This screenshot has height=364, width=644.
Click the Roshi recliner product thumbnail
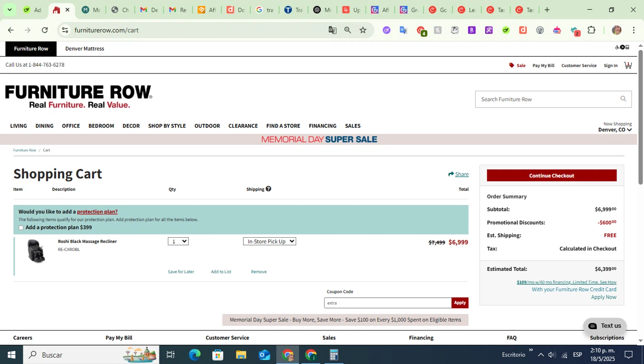(x=36, y=251)
